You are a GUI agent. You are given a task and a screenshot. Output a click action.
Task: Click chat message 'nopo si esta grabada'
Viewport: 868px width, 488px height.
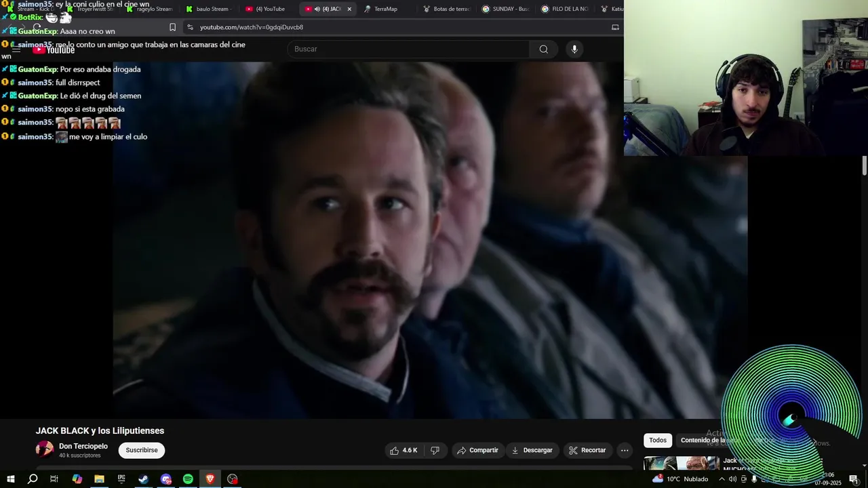click(90, 109)
